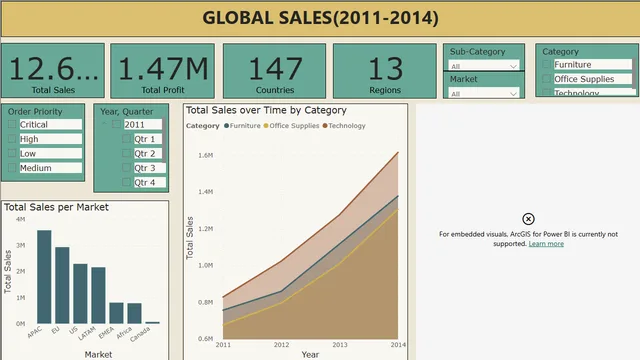This screenshot has width=640, height=360.
Task: Tick the Qtr 2 checkbox
Action: coord(127,153)
